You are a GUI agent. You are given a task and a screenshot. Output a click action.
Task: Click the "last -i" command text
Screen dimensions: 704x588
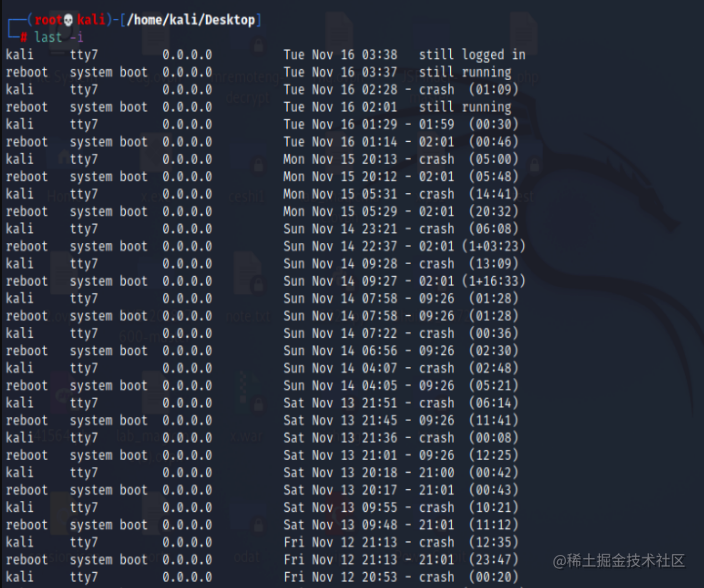(x=59, y=37)
